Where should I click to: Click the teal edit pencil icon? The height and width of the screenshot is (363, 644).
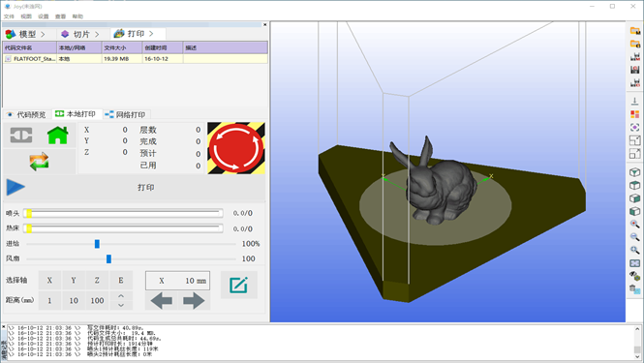tap(238, 285)
